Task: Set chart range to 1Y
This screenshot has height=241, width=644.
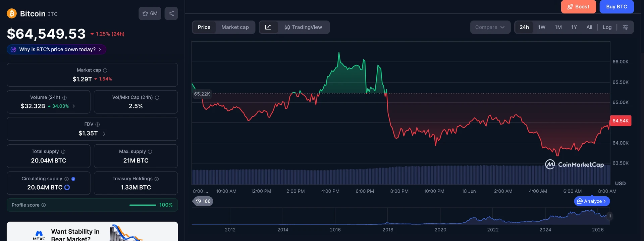Action: (x=574, y=27)
